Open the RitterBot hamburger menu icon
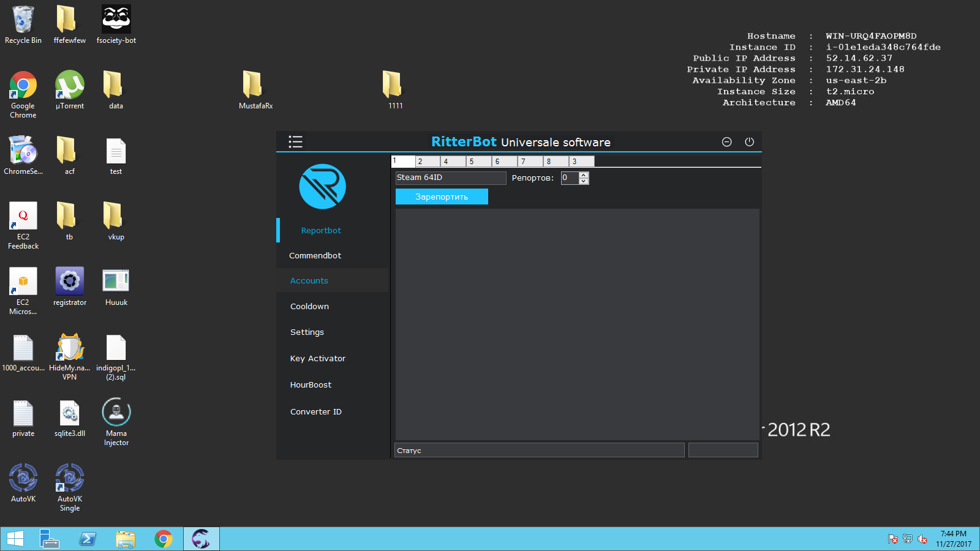Image resolution: width=980 pixels, height=551 pixels. point(295,142)
